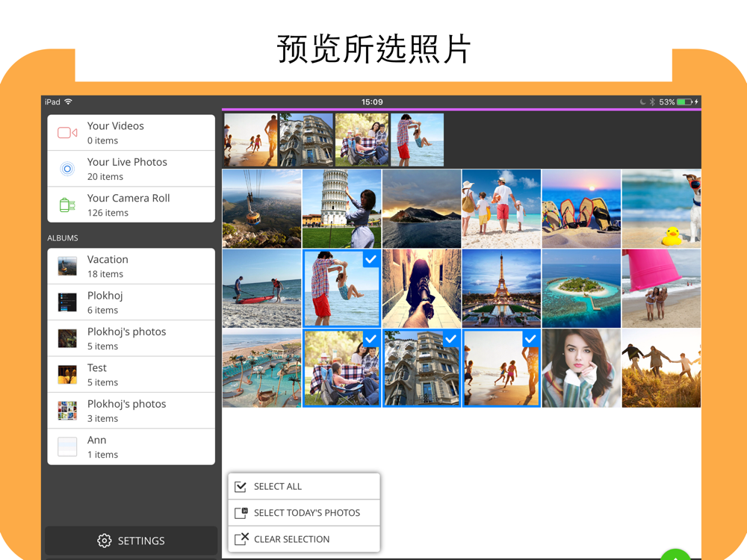Tap the Bluetooth status icon
This screenshot has height=560, width=747.
[x=652, y=102]
